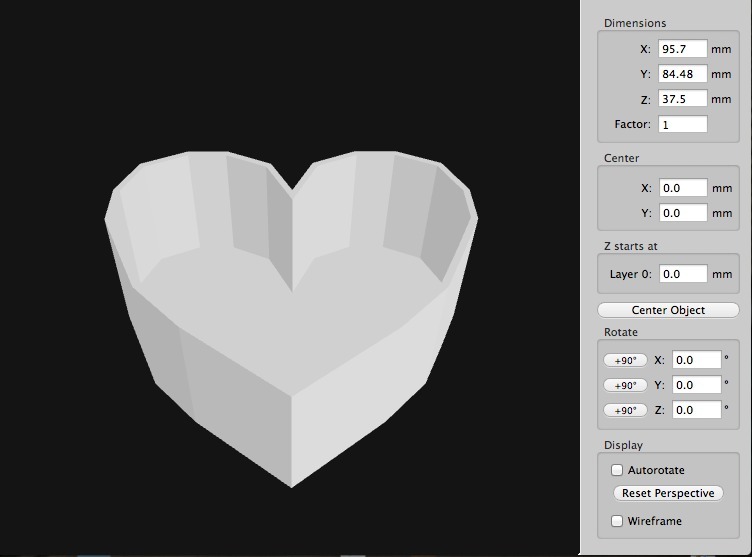Click the Center Y input field
The image size is (752, 557).
tap(683, 213)
